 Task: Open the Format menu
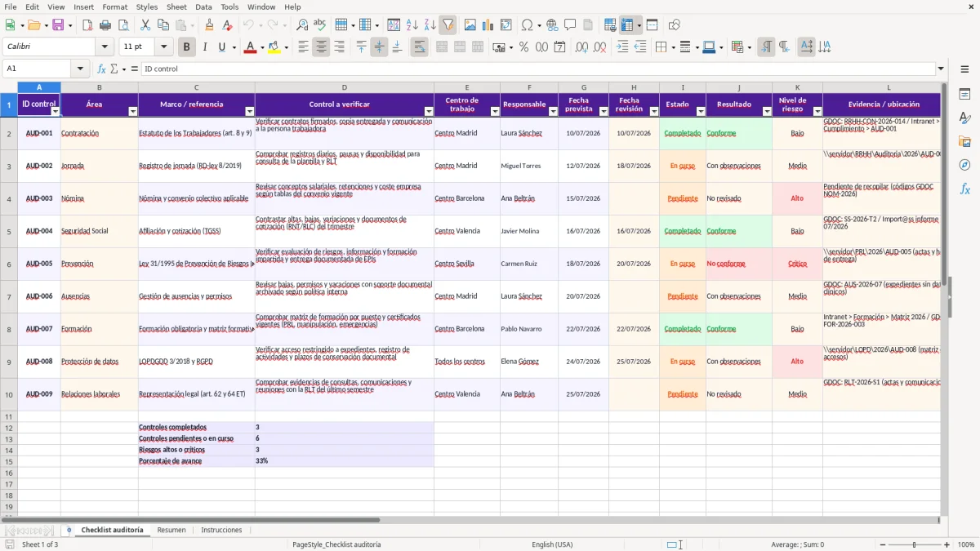[x=114, y=7]
